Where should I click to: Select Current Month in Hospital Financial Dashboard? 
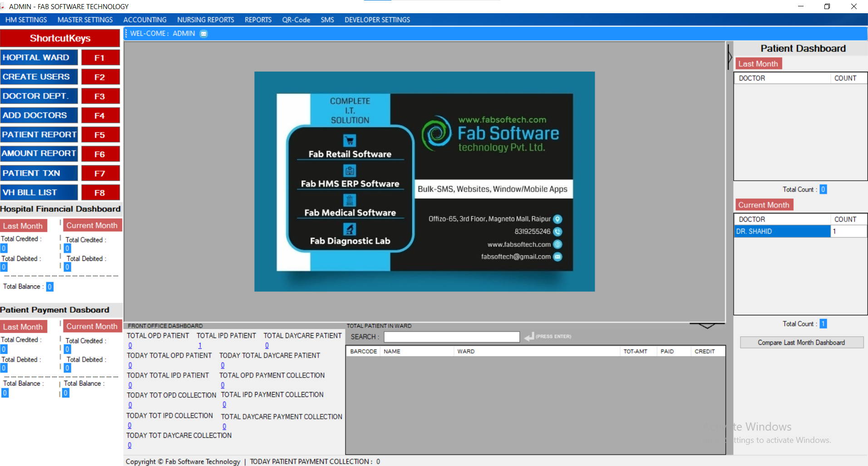[x=92, y=226]
